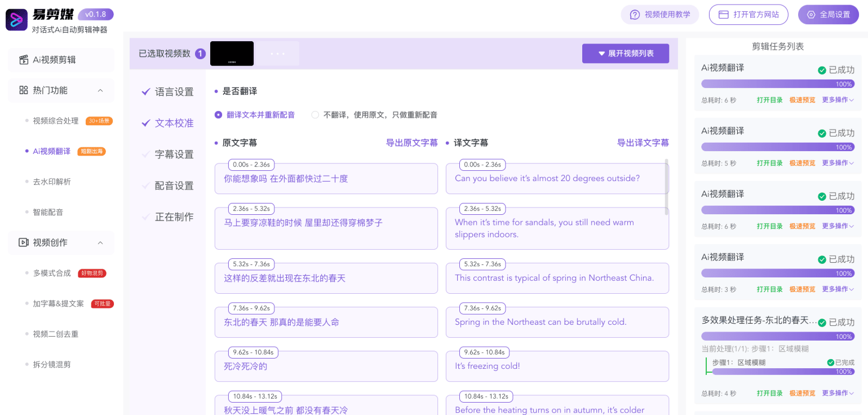Viewport: 868px width, 415px height.
Task: Click the green success icon on 多效果处理任务 task
Action: coord(822,323)
